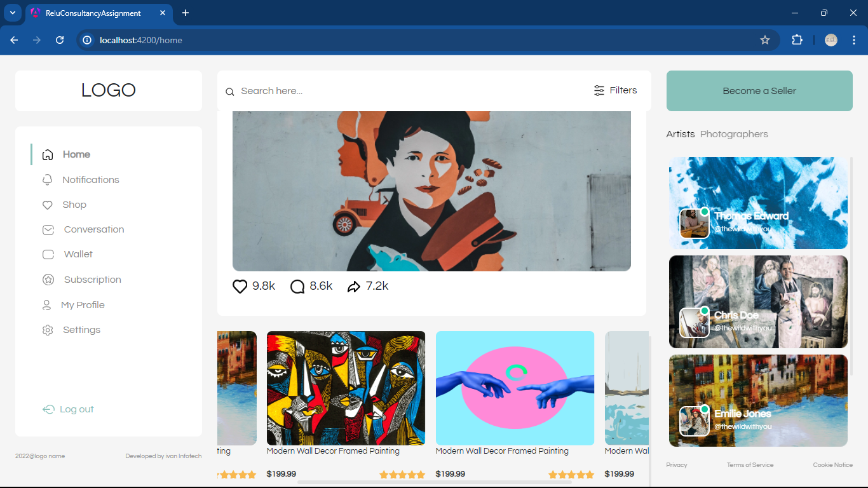Go to My Profile in sidebar
Viewport: 868px width, 488px height.
(x=83, y=305)
